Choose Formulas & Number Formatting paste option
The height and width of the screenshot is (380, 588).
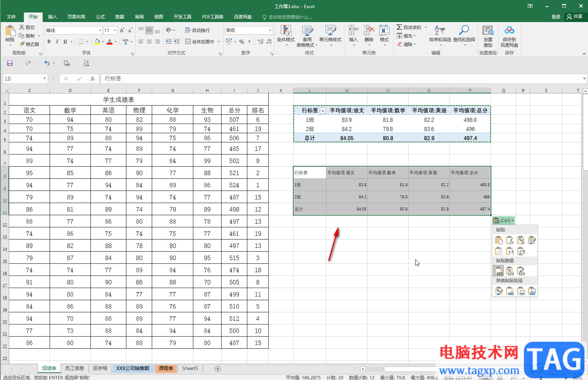[521, 241]
